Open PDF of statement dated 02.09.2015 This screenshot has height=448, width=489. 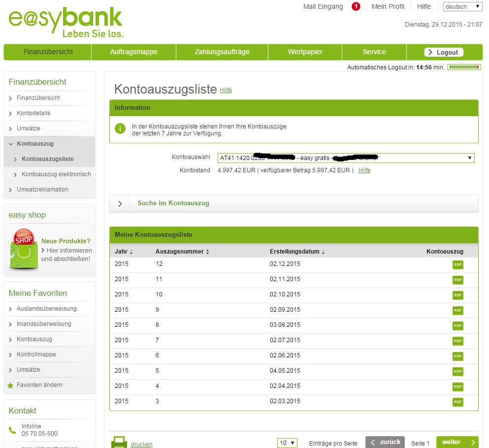pos(457,311)
